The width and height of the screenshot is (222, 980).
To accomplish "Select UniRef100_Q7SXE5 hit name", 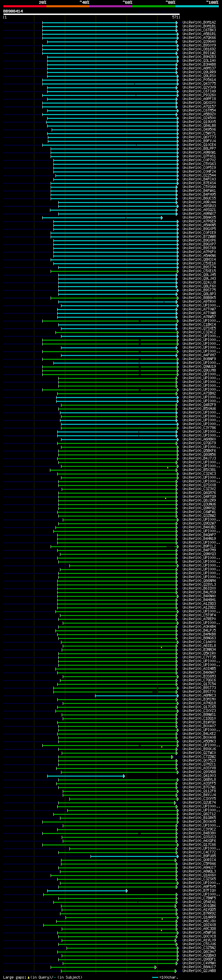I will tap(199, 328).
